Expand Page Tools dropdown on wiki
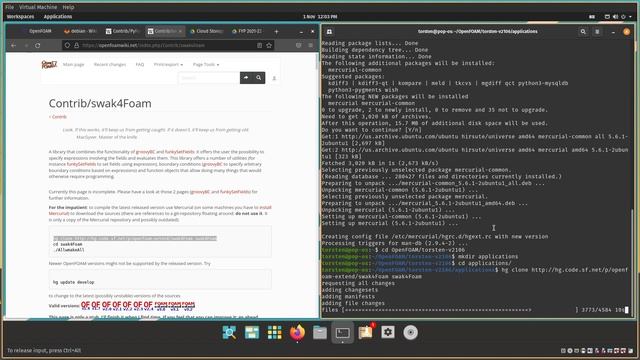640x360 pixels. pyautogui.click(x=206, y=64)
